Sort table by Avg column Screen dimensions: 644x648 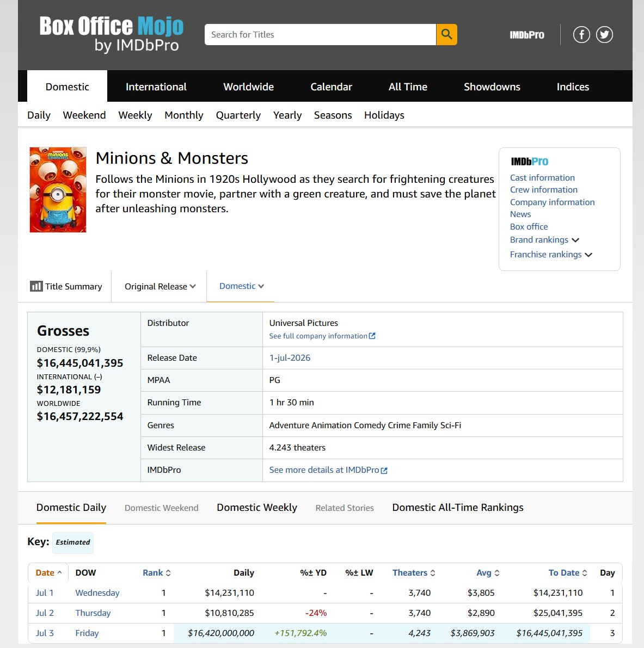click(x=488, y=573)
